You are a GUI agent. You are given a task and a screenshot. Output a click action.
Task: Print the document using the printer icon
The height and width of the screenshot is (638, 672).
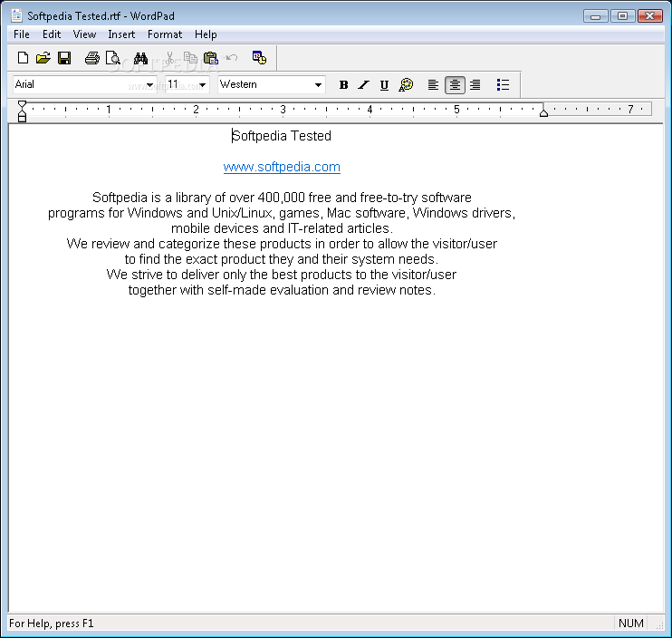(x=92, y=58)
